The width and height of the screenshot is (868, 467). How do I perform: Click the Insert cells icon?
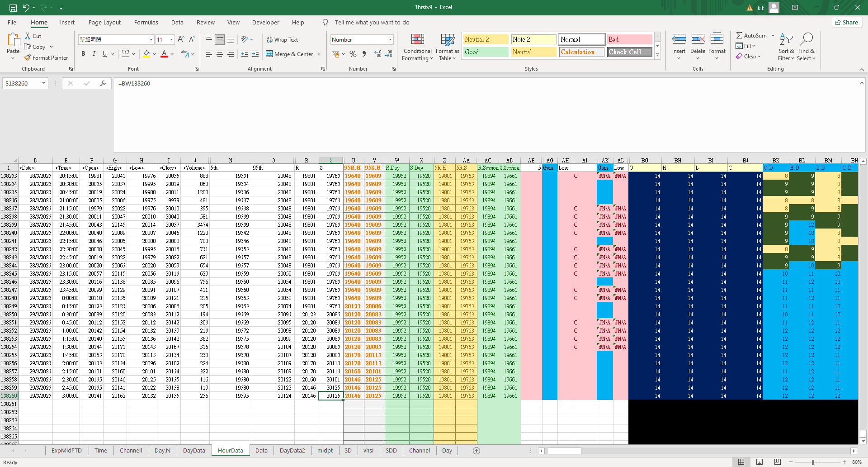(x=679, y=40)
